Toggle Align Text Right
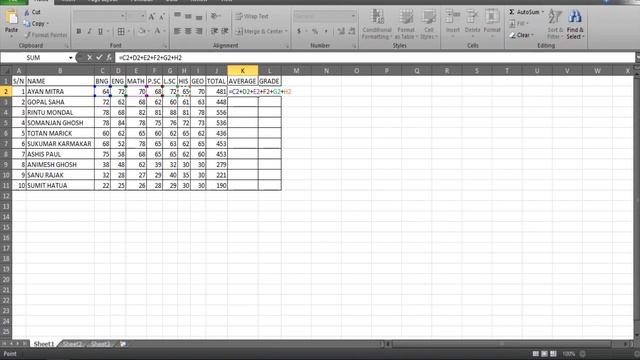640x360 pixels. tap(199, 31)
